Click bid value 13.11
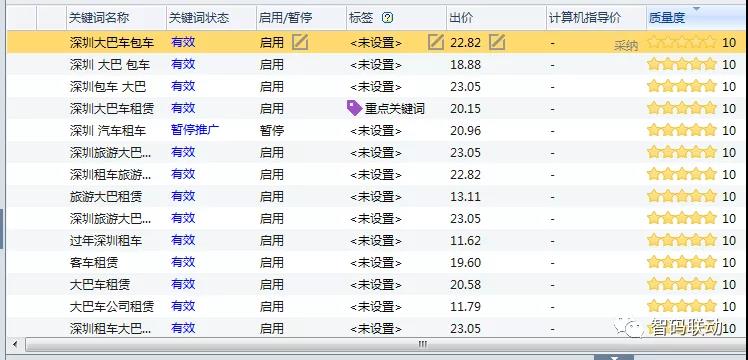 coord(465,196)
